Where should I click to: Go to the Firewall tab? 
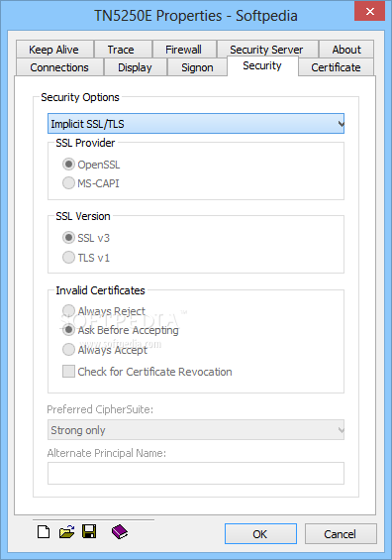[x=184, y=50]
